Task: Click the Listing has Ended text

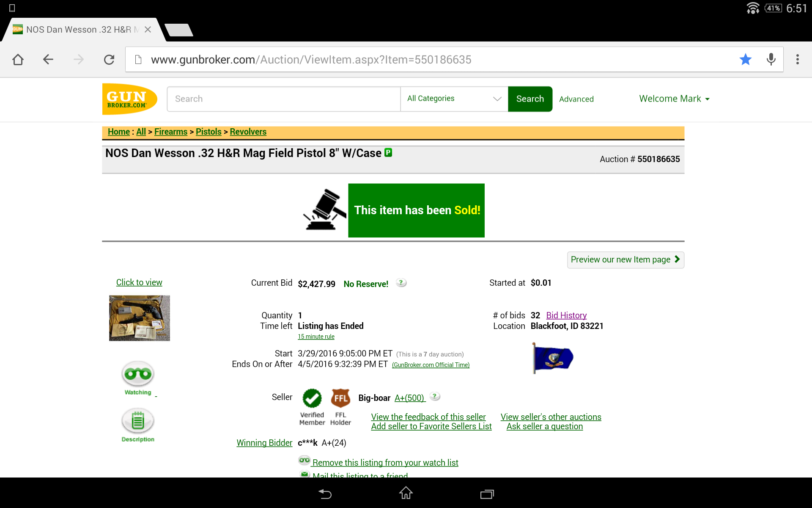Action: 331,326
